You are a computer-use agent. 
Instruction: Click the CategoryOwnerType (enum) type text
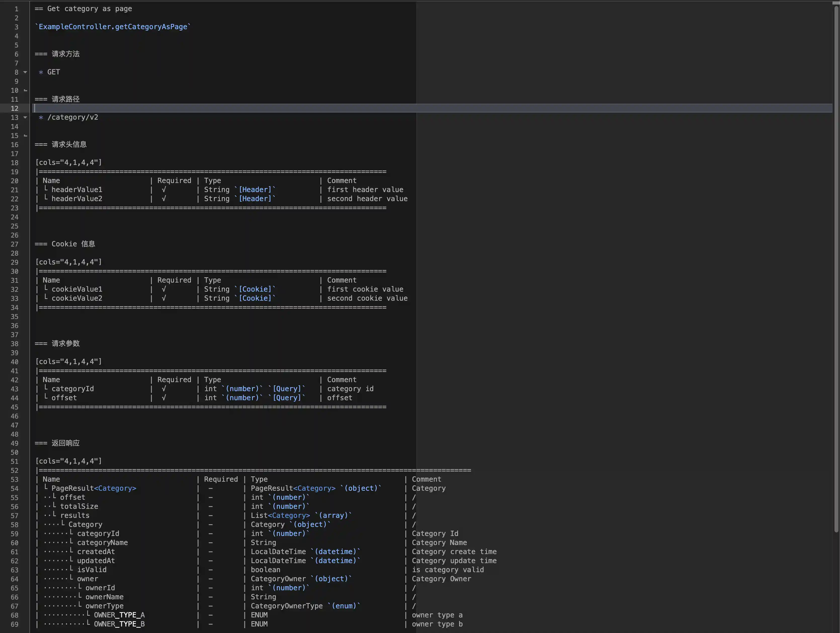[x=305, y=606]
